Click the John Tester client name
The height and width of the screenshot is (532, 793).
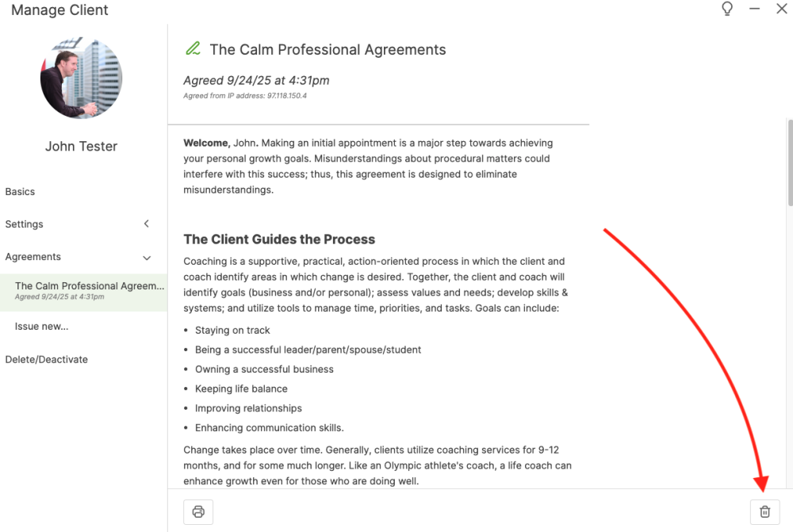coord(81,147)
